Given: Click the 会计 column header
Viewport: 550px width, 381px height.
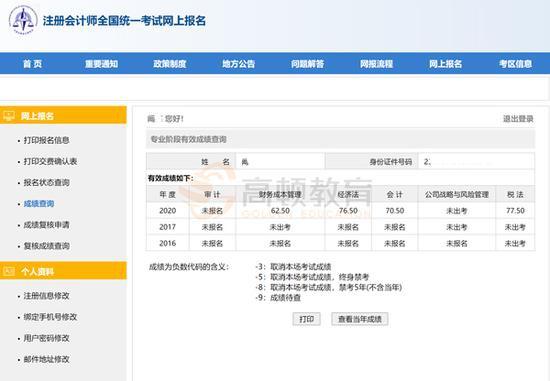Looking at the screenshot, I should tap(395, 194).
